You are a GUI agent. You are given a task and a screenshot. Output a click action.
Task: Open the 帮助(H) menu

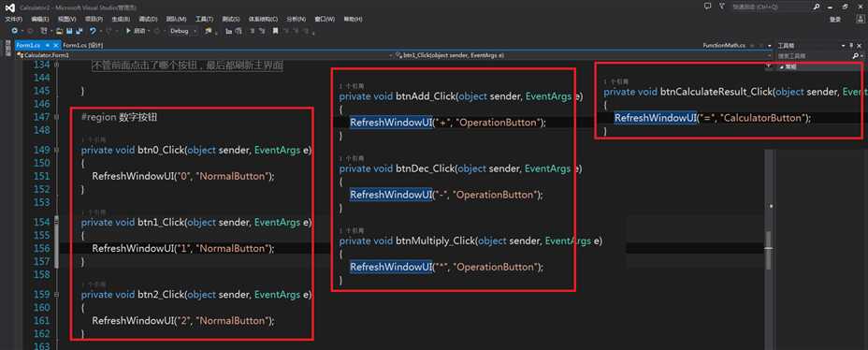(354, 19)
